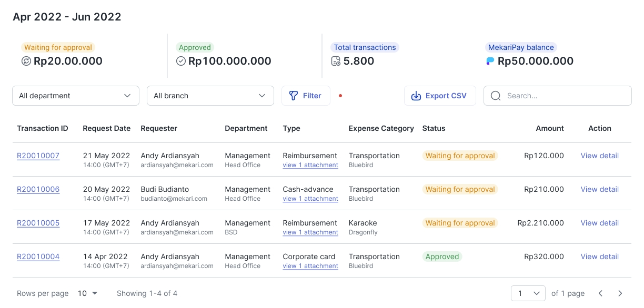Click the funnel icon on Filter
The image size is (644, 308).
pos(294,96)
